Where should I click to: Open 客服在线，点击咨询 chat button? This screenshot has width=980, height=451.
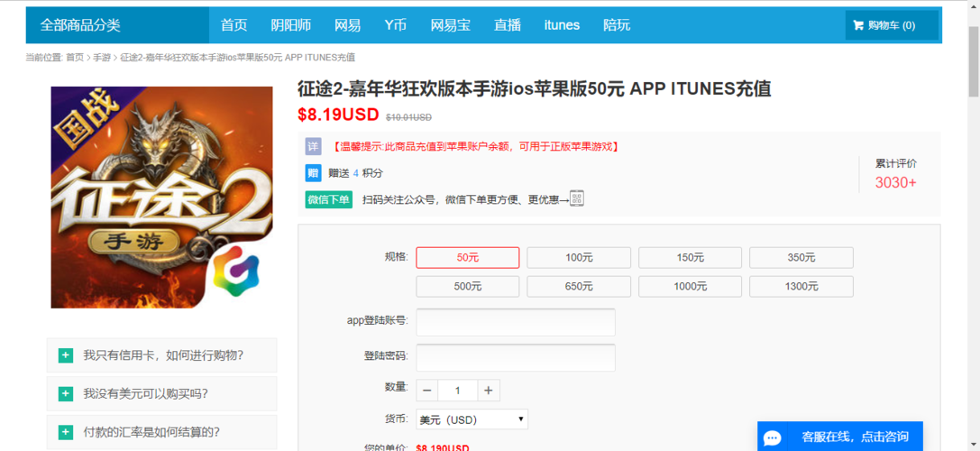tap(840, 436)
